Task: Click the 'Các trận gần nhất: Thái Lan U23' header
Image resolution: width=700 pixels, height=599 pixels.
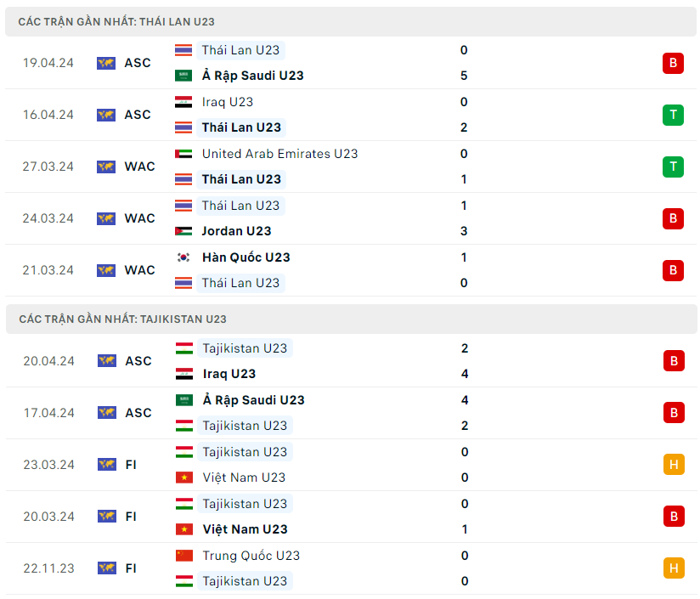Action: 116,22
